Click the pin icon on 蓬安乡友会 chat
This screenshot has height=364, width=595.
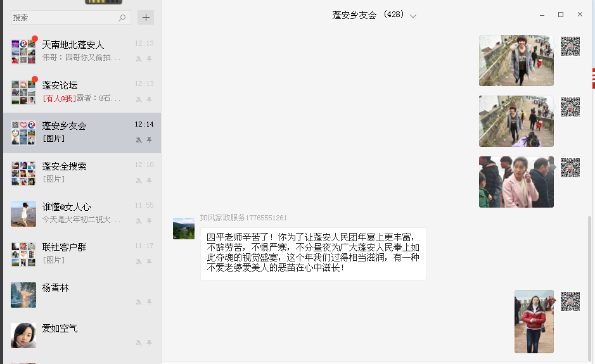(x=150, y=140)
